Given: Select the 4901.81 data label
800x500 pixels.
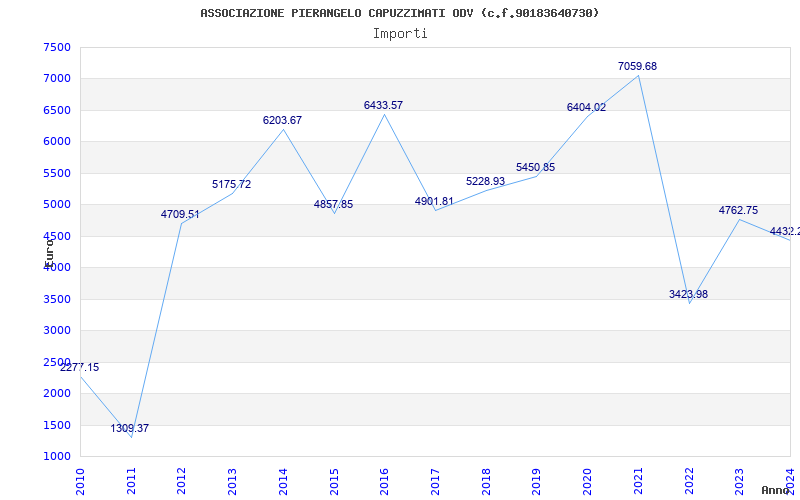Looking at the screenshot, I should point(434,202).
